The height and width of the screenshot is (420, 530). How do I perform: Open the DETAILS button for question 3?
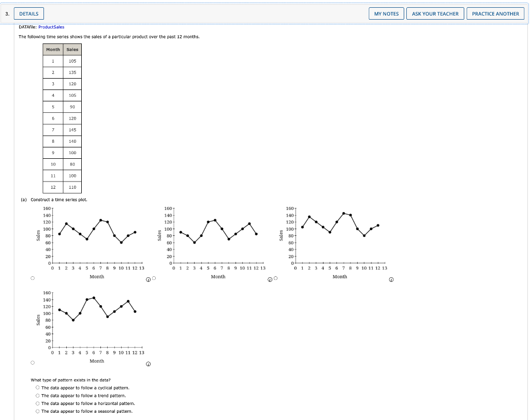click(29, 13)
